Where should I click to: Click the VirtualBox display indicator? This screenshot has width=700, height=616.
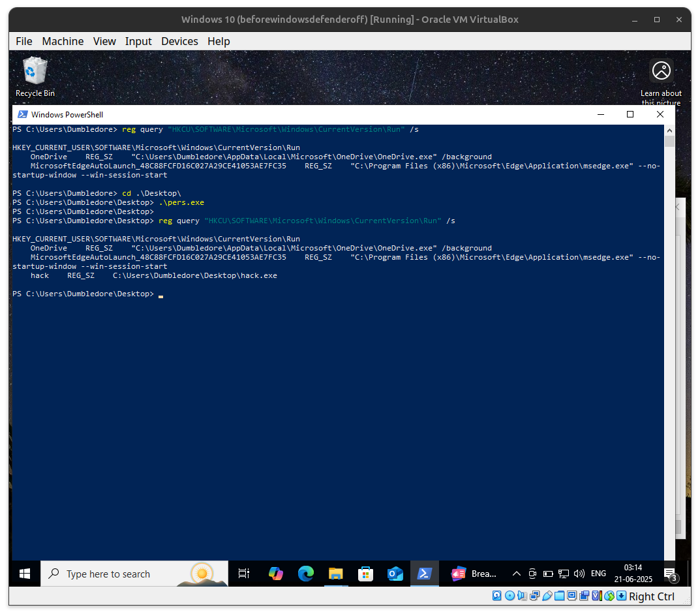[572, 596]
